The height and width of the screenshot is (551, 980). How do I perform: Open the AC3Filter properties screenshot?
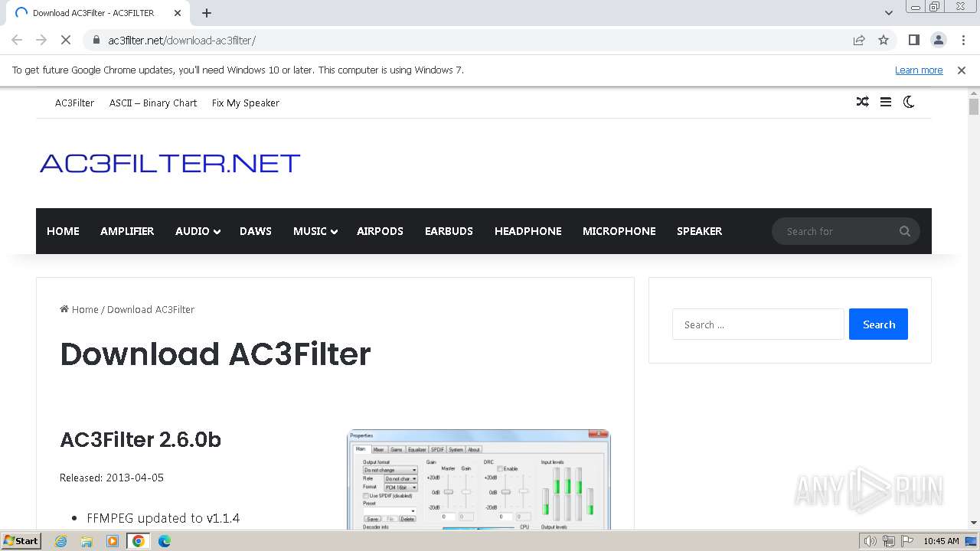pos(479,480)
